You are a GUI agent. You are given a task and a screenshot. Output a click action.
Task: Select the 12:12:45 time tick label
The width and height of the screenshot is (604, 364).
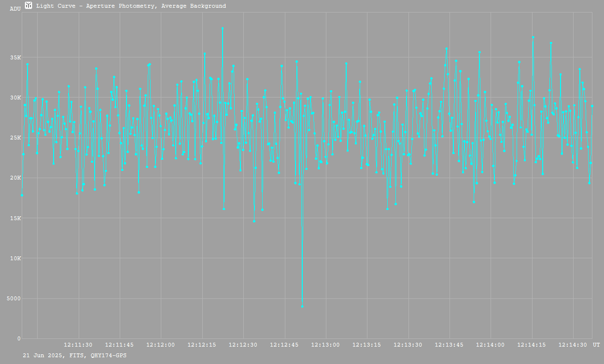click(284, 345)
